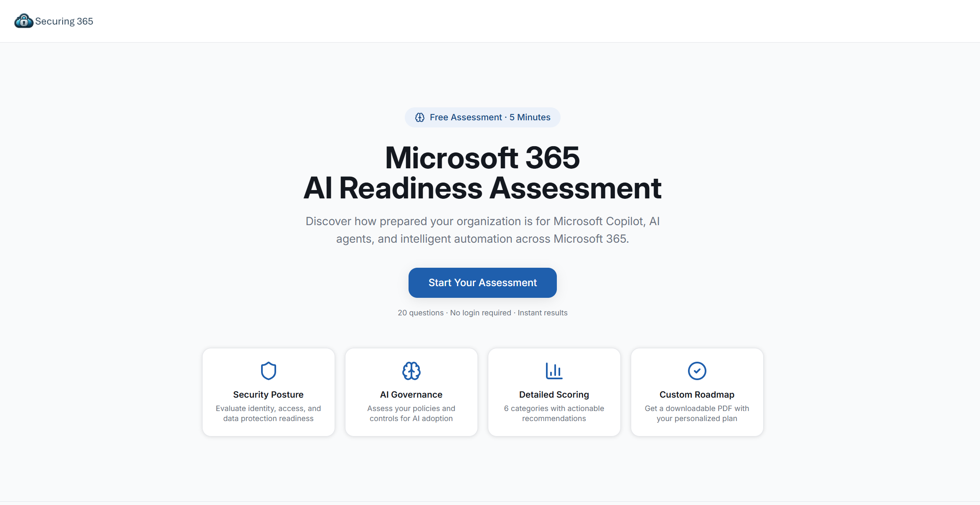
Task: Click the checkmark circle icon on Custom Roadmap card
Action: (697, 371)
